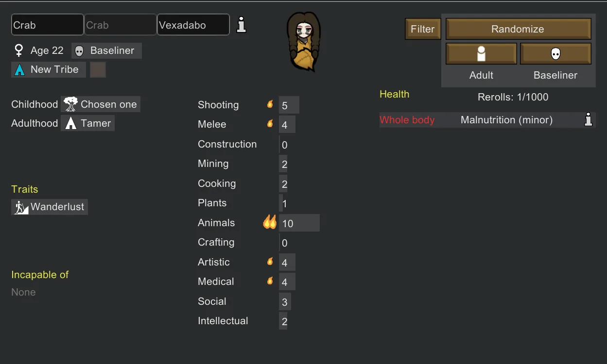607x364 pixels.
Task: Click the Chosen one childhood backstory
Action: click(x=101, y=104)
